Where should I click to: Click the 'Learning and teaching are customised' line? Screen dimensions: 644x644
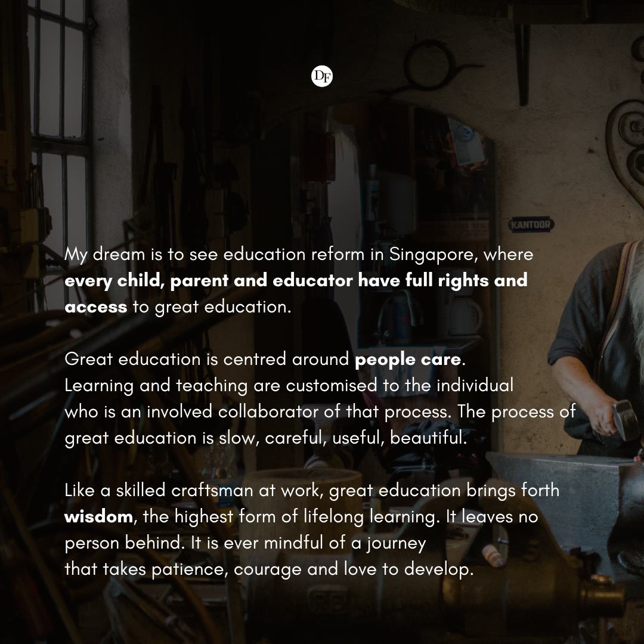point(289,386)
